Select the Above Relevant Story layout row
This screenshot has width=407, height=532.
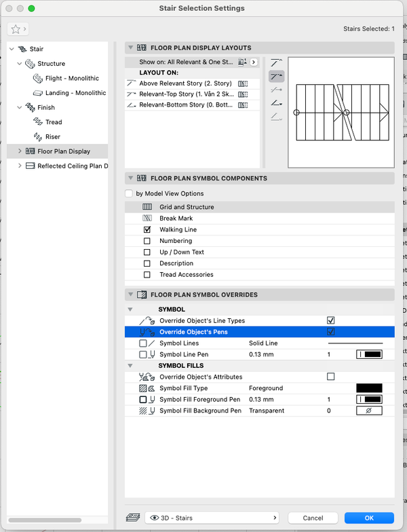pos(192,83)
